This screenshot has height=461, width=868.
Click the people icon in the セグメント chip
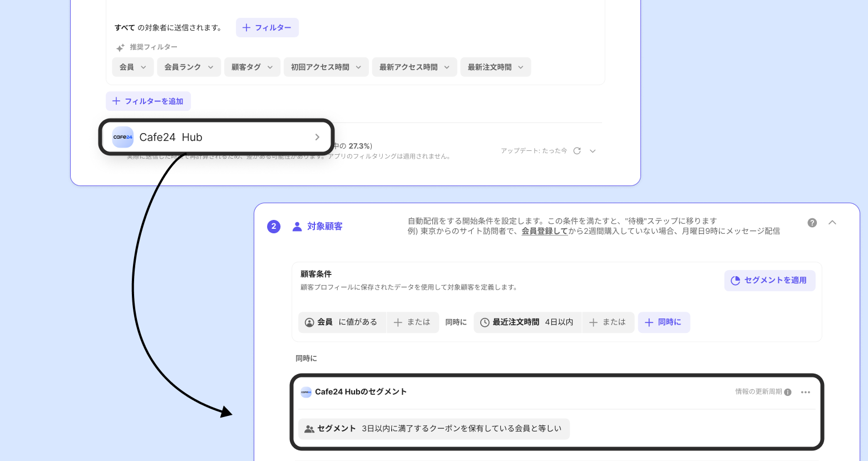[309, 429]
